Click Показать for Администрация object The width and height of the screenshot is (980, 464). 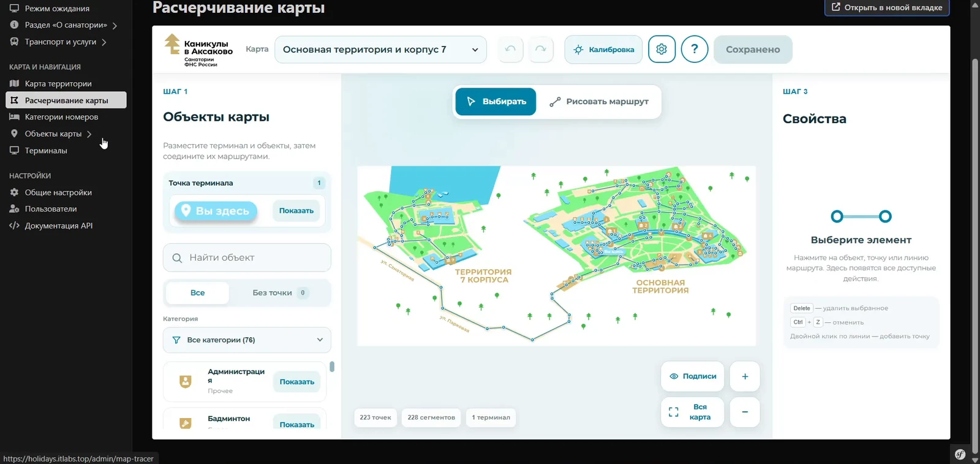tap(297, 382)
